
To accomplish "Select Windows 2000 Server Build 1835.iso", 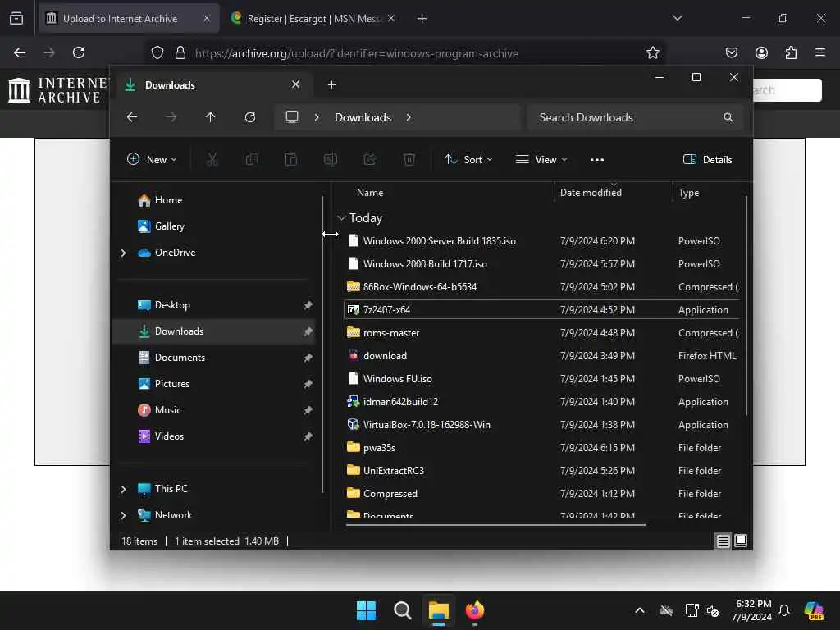I will click(543, 241).
